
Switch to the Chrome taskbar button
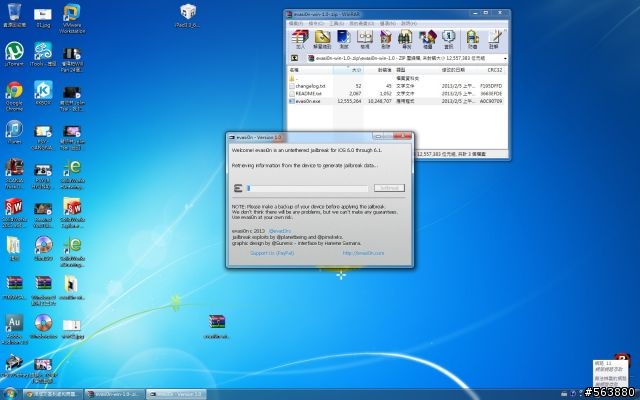point(53,394)
